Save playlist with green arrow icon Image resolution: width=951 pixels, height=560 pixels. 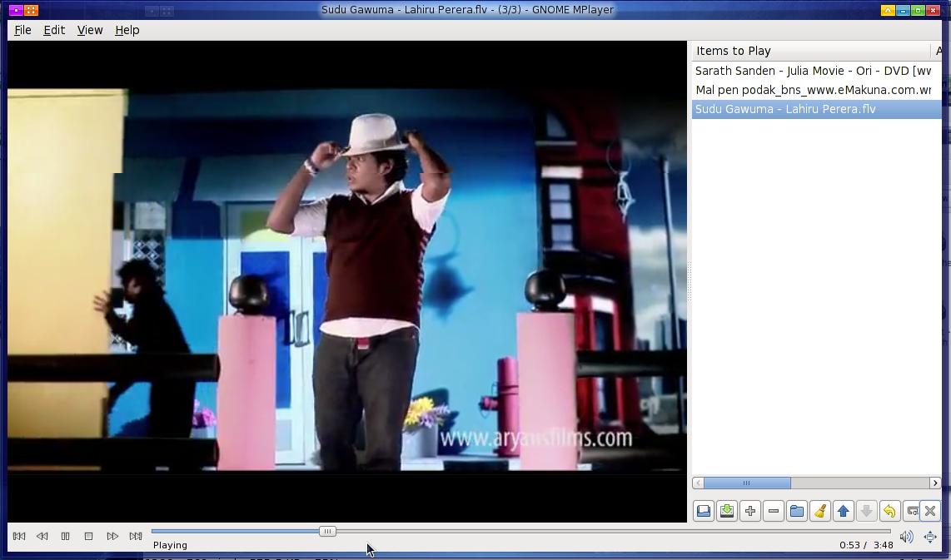pos(727,511)
